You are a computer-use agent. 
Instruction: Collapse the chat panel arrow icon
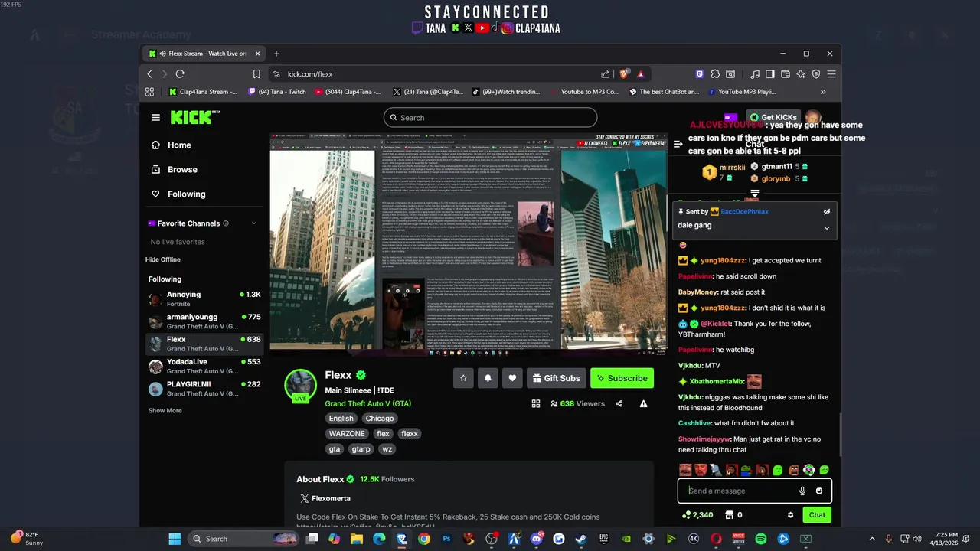(678, 144)
